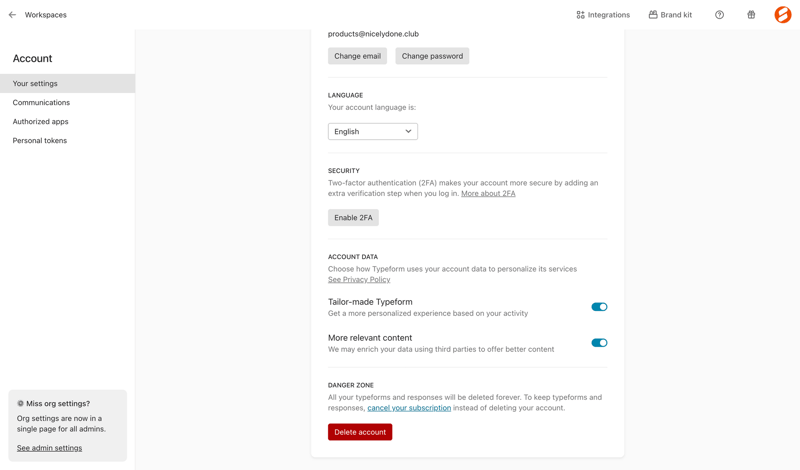Click the Change password button
This screenshot has width=800, height=470.
tap(432, 56)
